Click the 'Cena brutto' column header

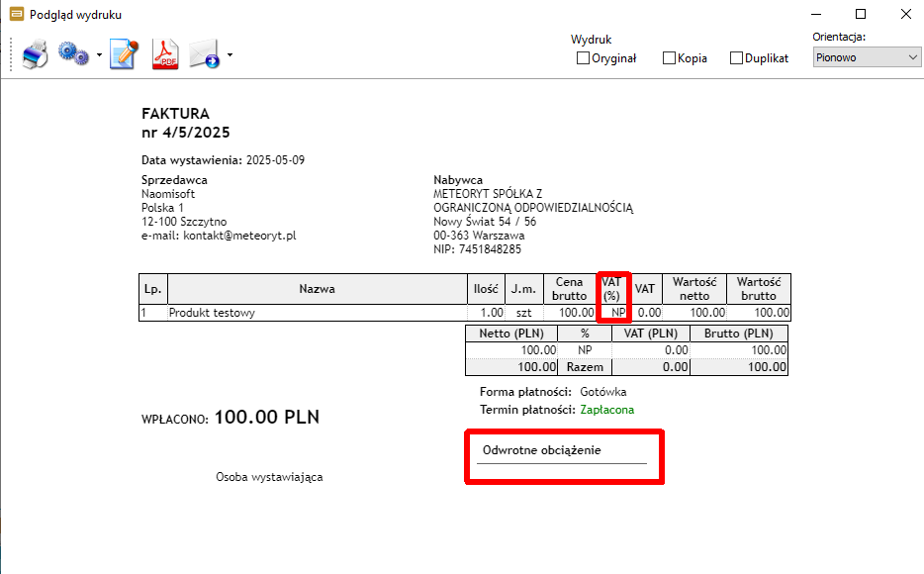[x=569, y=289]
